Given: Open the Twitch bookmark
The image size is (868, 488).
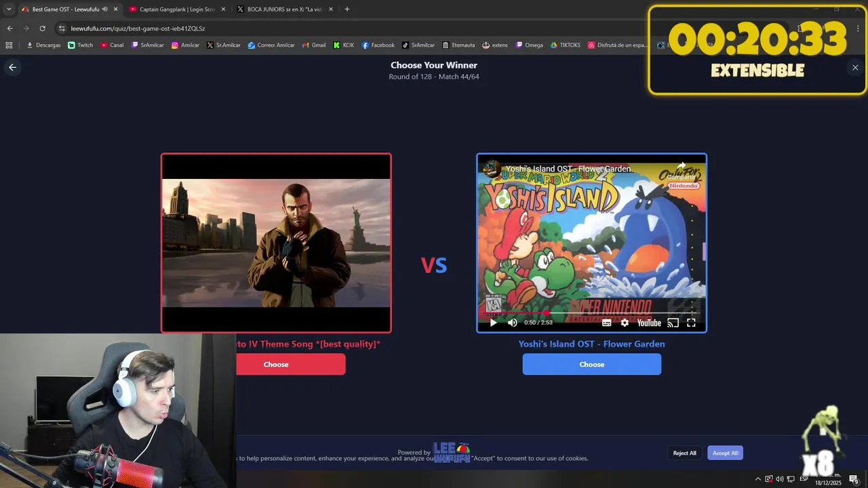Looking at the screenshot, I should tap(81, 45).
